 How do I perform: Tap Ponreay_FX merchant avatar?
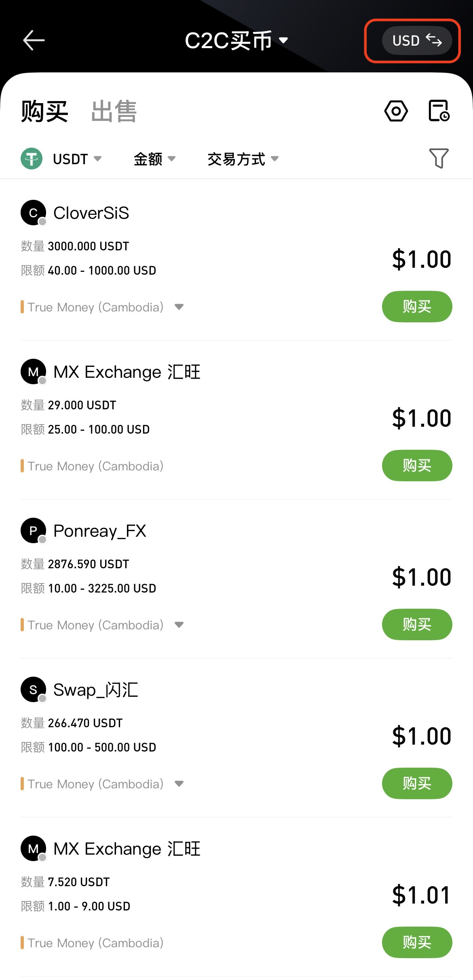(x=33, y=531)
